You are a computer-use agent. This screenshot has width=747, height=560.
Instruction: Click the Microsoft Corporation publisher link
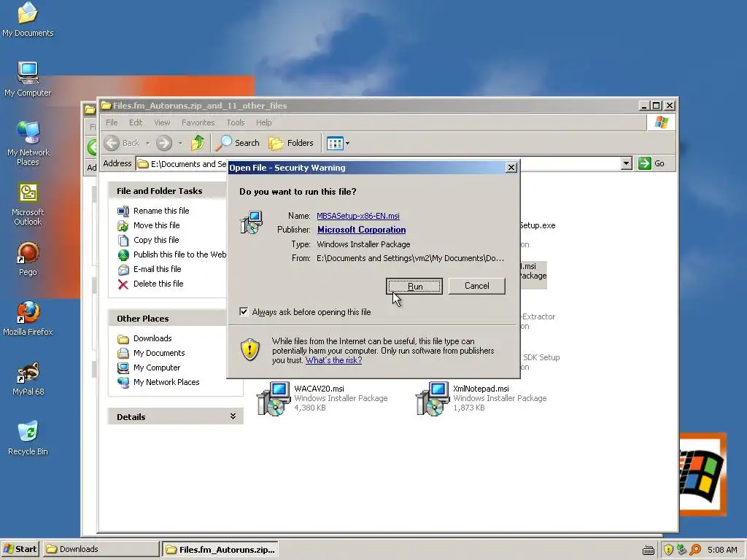click(x=362, y=230)
